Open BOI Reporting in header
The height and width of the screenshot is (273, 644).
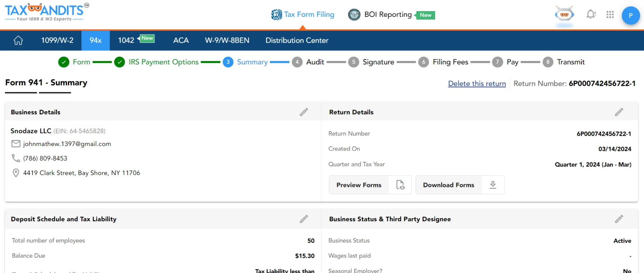(x=388, y=15)
